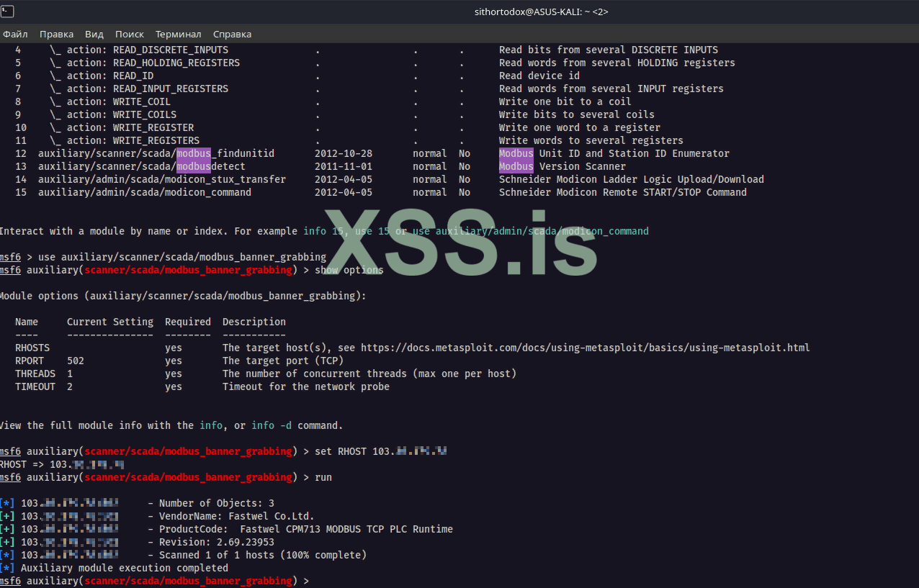Click the RPORT value 502

76,361
